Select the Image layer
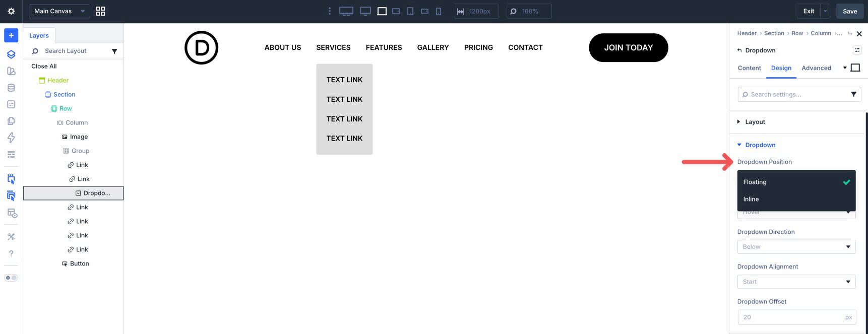868x334 pixels. coord(79,137)
